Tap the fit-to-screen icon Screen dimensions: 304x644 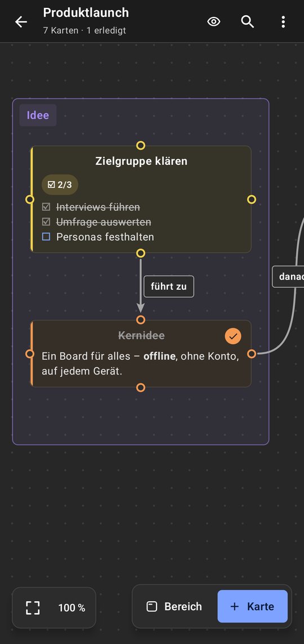tap(33, 607)
